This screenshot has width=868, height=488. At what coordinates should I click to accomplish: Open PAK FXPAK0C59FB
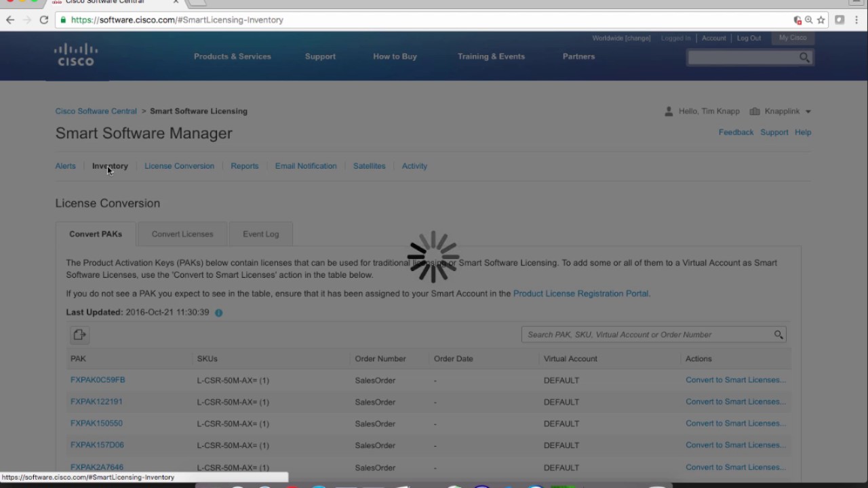pyautogui.click(x=98, y=380)
